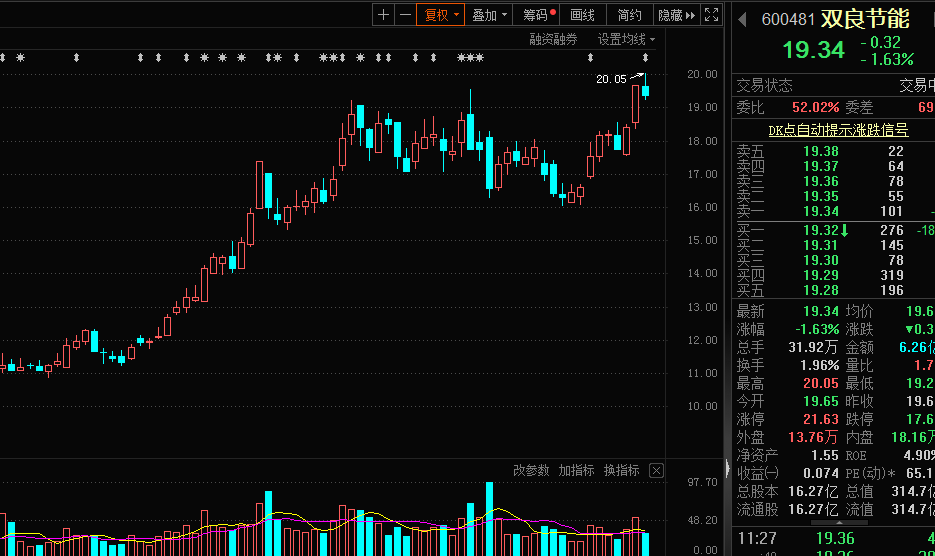Click the plus zoom-in chart button
The height and width of the screenshot is (556, 935).
384,15
